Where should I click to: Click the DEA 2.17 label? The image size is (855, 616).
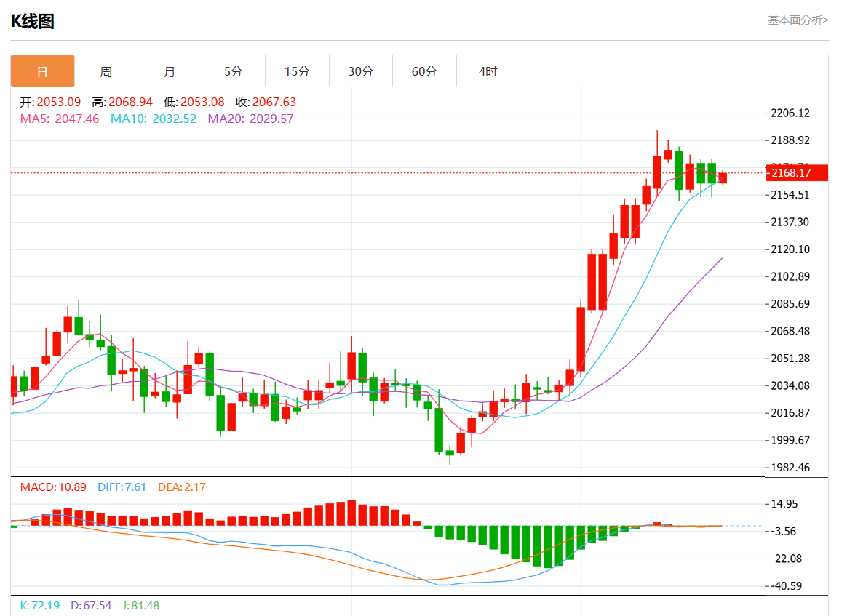coord(182,487)
